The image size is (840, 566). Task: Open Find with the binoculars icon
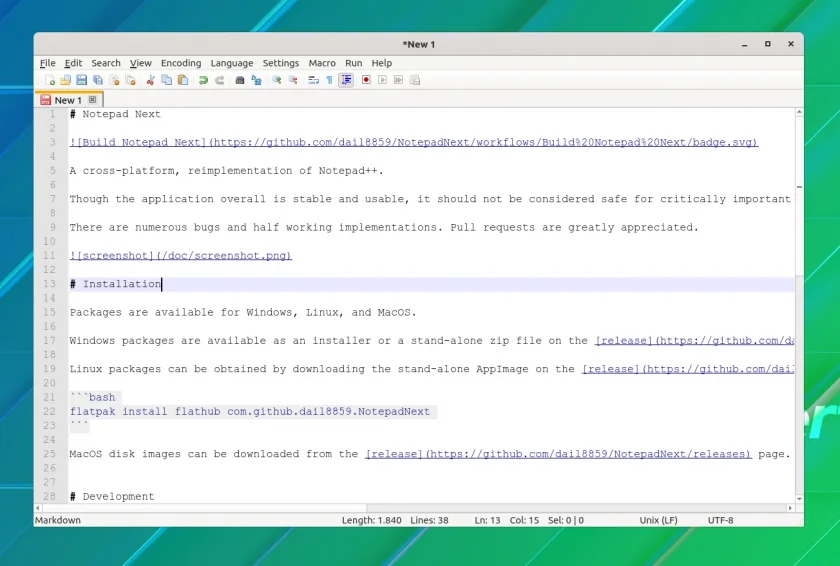click(239, 80)
